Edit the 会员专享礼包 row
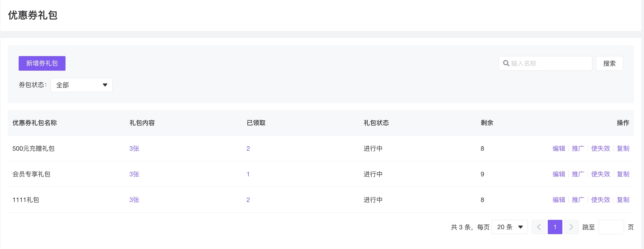Viewport: 644px width, 249px height. 559,174
